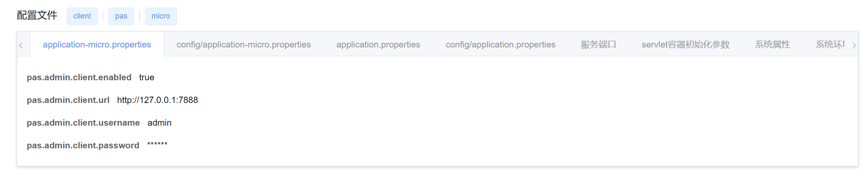Switch to config/application-micro.properties tab
The width and height of the screenshot is (868, 187).
244,45
